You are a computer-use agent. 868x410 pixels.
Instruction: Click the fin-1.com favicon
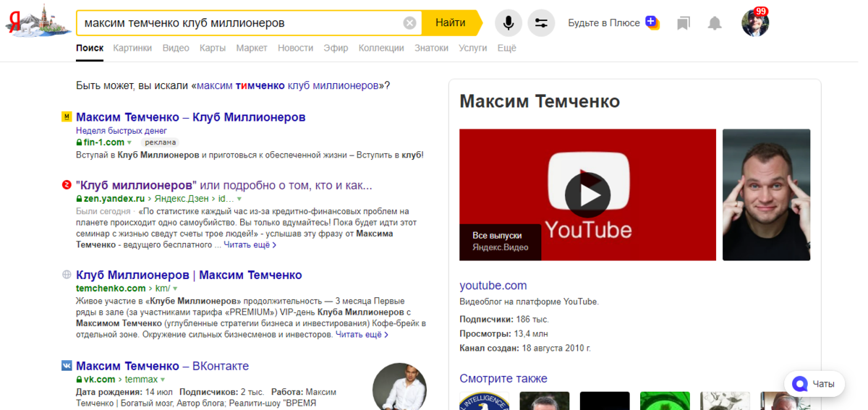(67, 116)
